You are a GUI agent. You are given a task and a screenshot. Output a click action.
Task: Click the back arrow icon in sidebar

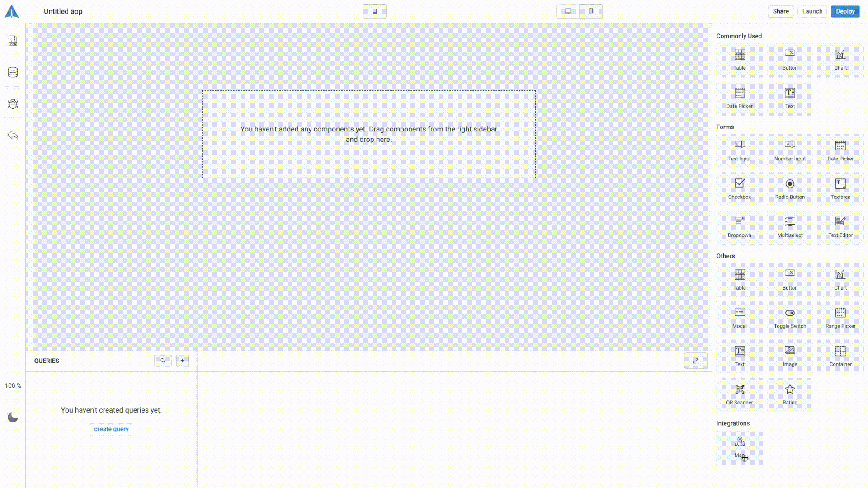click(x=13, y=135)
